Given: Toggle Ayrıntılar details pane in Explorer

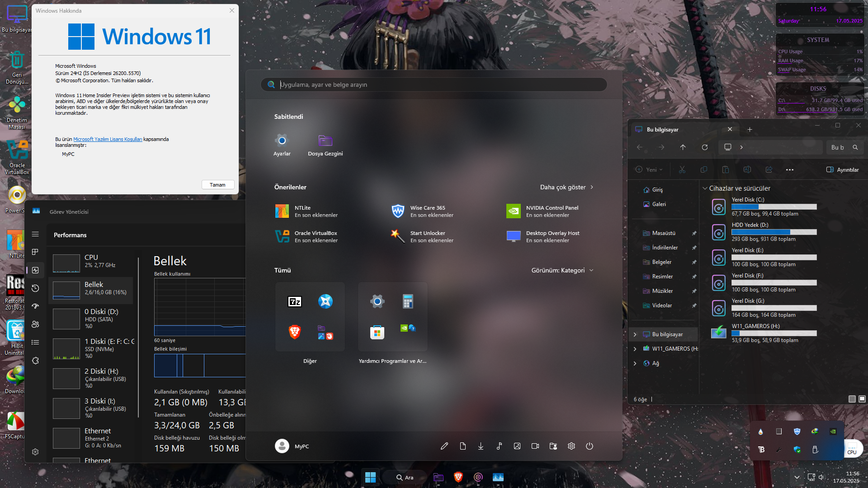Looking at the screenshot, I should pos(843,170).
